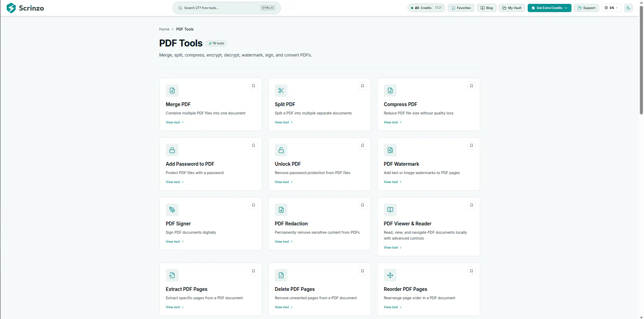Click the PDF Redaction file icon
This screenshot has width=644, height=319.
pyautogui.click(x=281, y=210)
